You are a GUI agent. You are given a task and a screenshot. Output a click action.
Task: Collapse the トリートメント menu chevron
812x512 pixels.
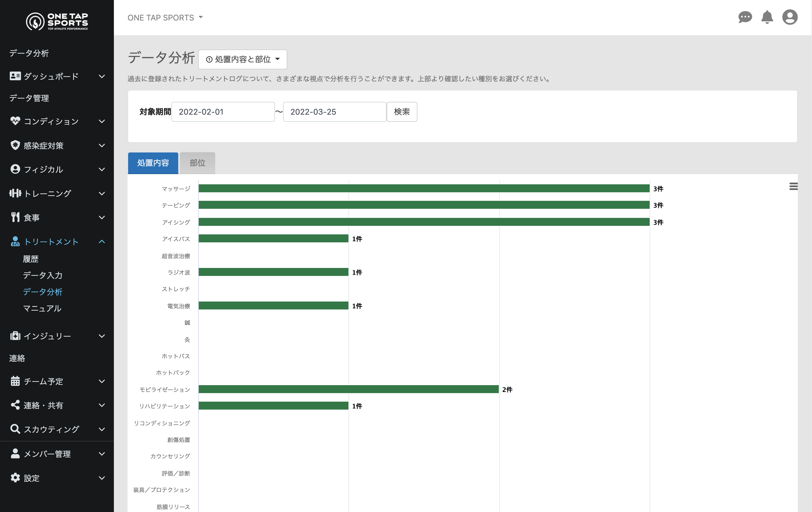(102, 241)
